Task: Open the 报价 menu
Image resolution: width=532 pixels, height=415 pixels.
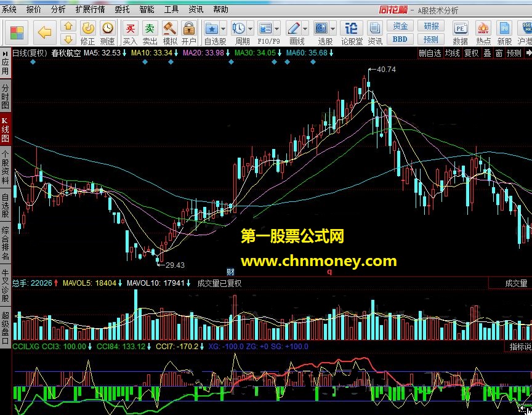Action: 33,9
